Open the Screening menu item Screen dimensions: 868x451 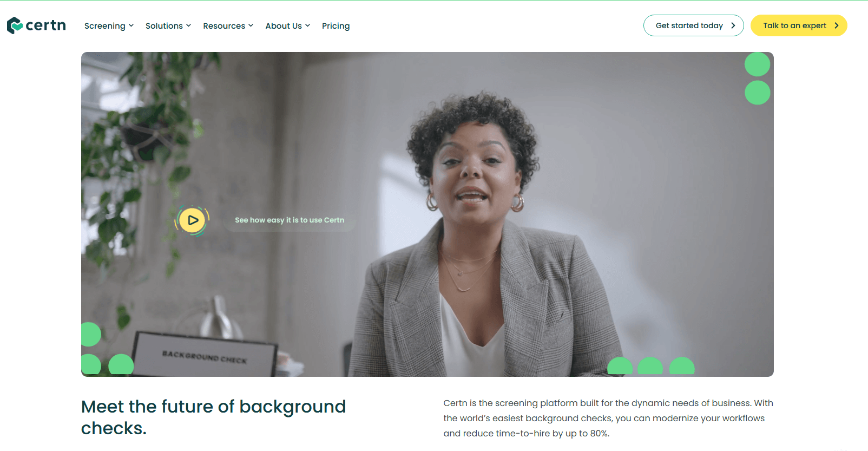point(105,26)
